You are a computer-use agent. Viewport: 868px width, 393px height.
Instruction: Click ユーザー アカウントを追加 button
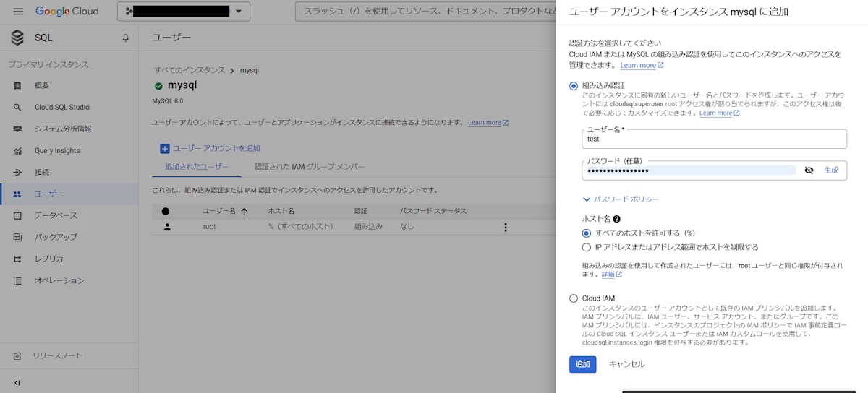coord(210,148)
